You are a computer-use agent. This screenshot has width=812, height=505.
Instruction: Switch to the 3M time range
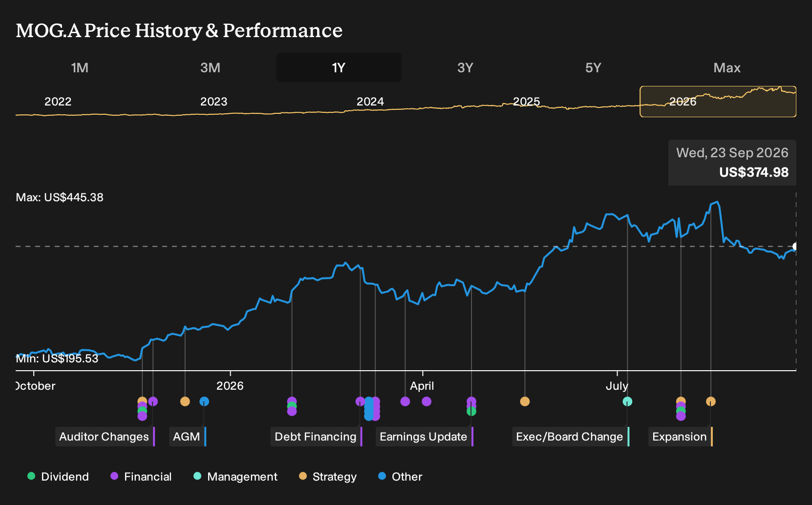[x=210, y=67]
